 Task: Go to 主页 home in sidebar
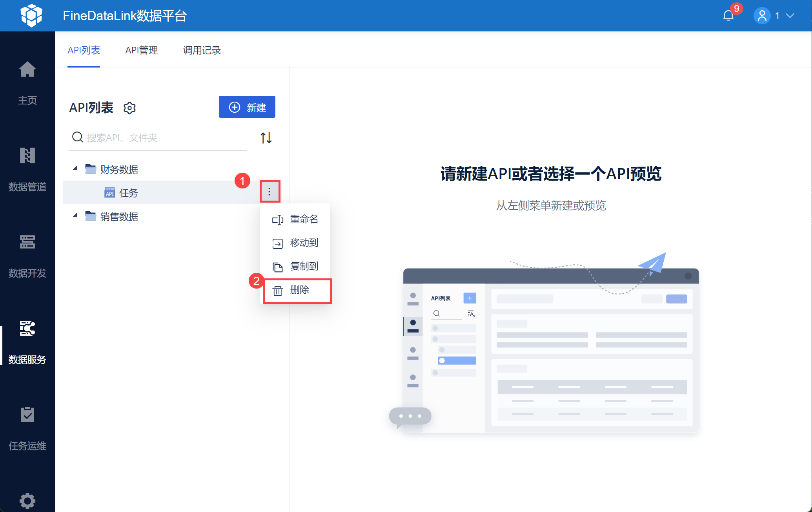27,83
